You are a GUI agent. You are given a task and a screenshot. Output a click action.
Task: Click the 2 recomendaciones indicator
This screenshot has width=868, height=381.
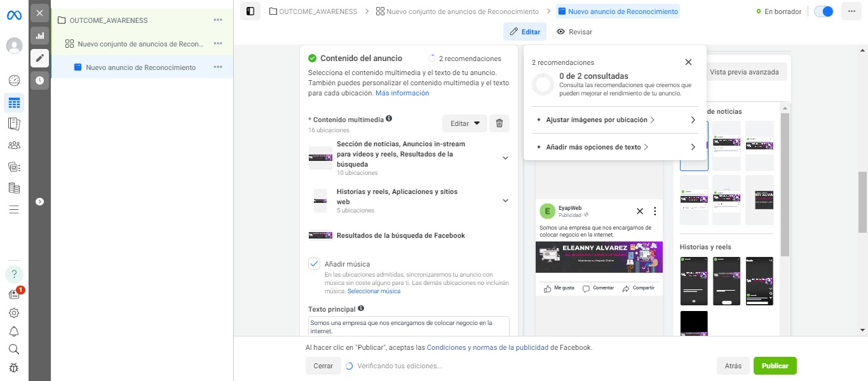465,59
